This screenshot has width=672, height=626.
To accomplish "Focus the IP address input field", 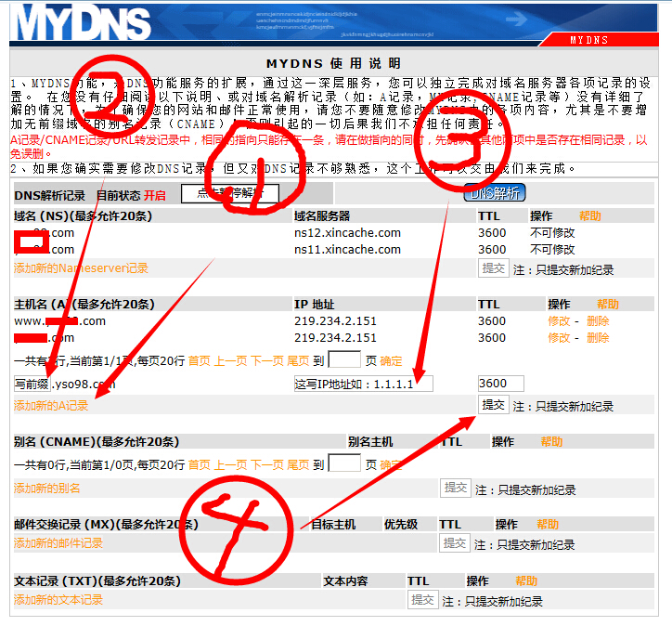I will coord(364,384).
